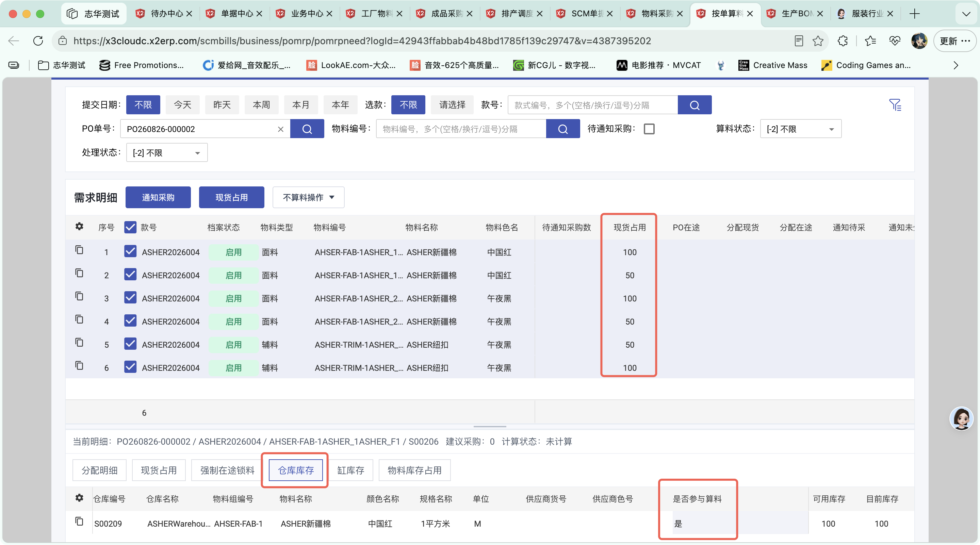Click the 现货占用 blue button
This screenshot has height=545, width=980.
click(x=231, y=197)
